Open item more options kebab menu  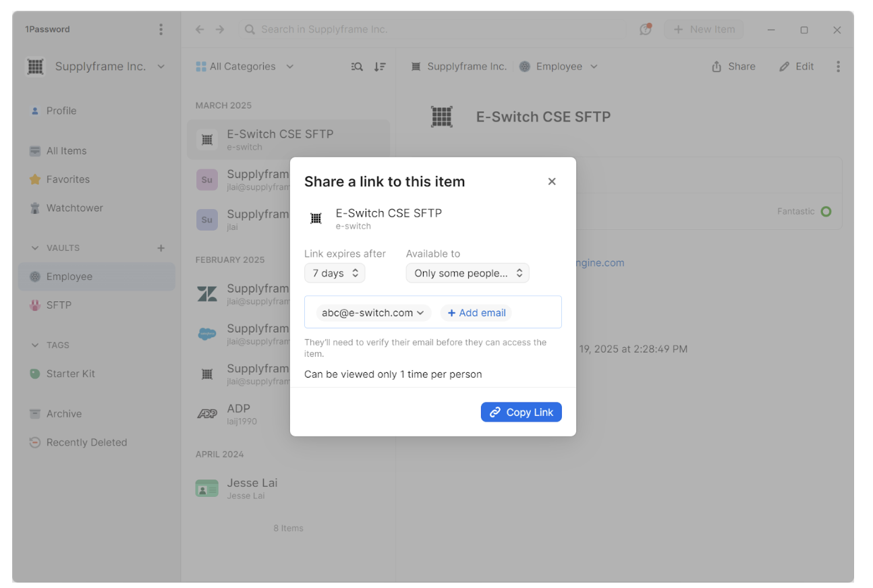(838, 66)
